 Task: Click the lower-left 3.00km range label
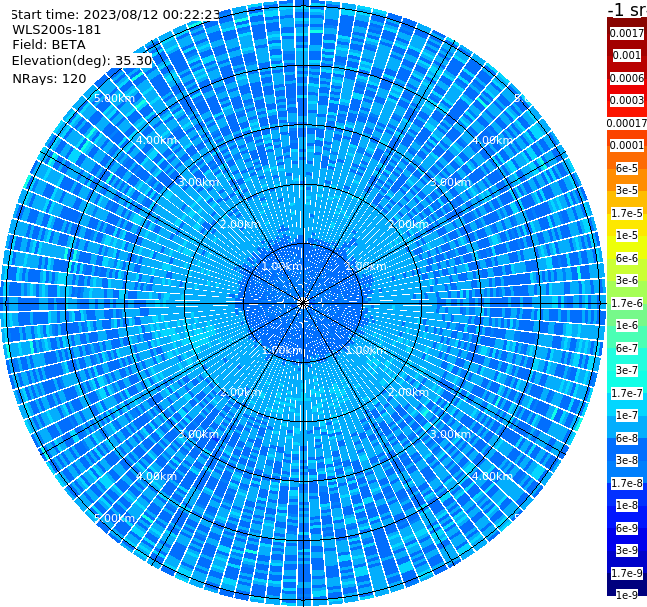pos(198,434)
